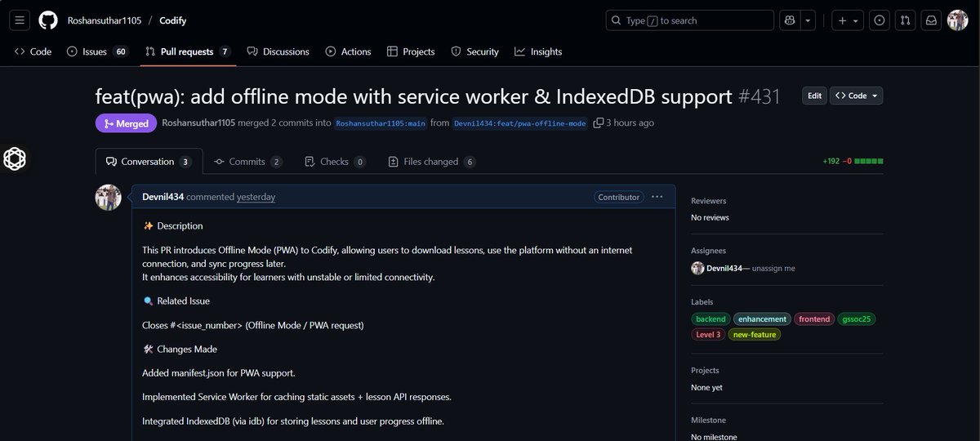Expand the Copilot dropdown arrow
The image size is (980, 441).
(x=808, y=20)
